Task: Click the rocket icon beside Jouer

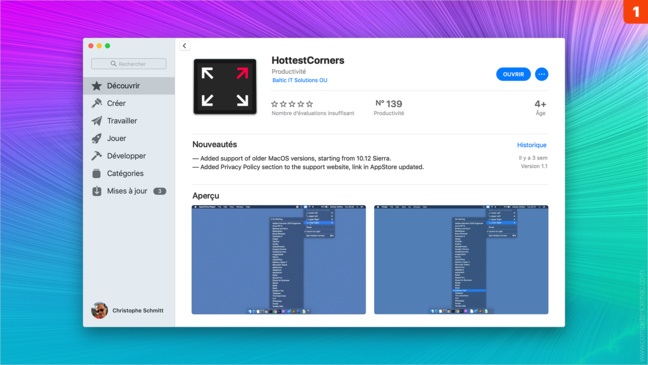Action: click(x=97, y=138)
